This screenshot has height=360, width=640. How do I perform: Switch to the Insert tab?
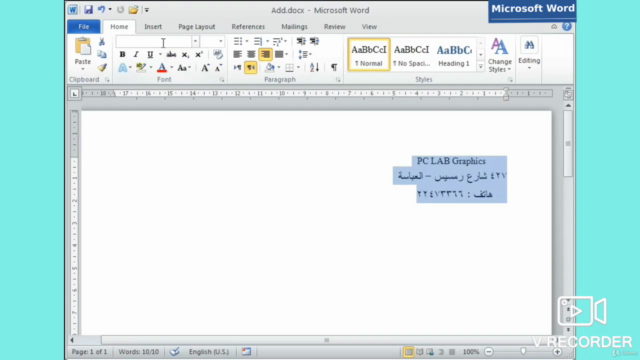tap(153, 27)
